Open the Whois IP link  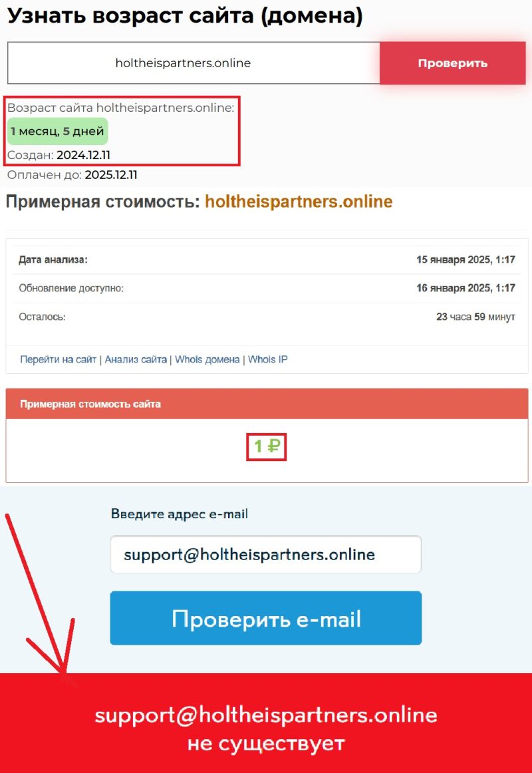[267, 359]
